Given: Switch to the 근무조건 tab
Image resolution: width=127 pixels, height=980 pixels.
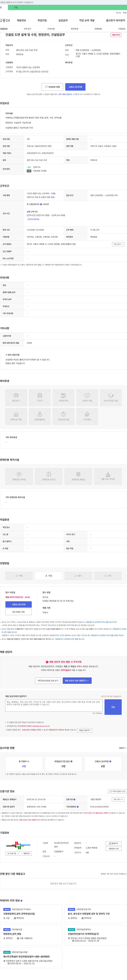Looking at the screenshot, I should (x=27, y=29).
